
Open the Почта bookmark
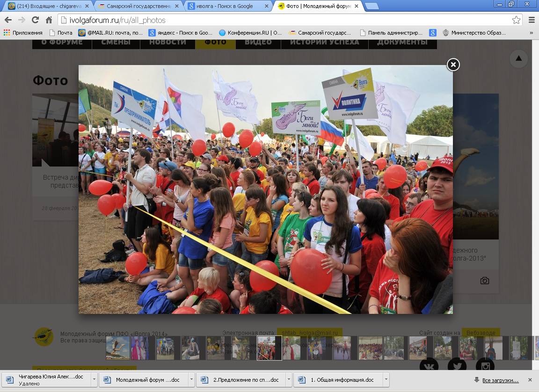pyautogui.click(x=61, y=33)
